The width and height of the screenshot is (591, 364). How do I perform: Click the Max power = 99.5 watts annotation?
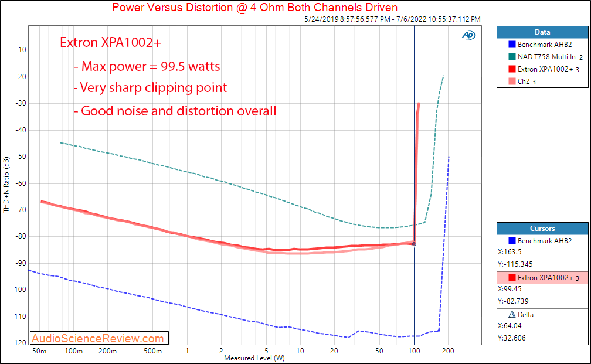click(147, 66)
